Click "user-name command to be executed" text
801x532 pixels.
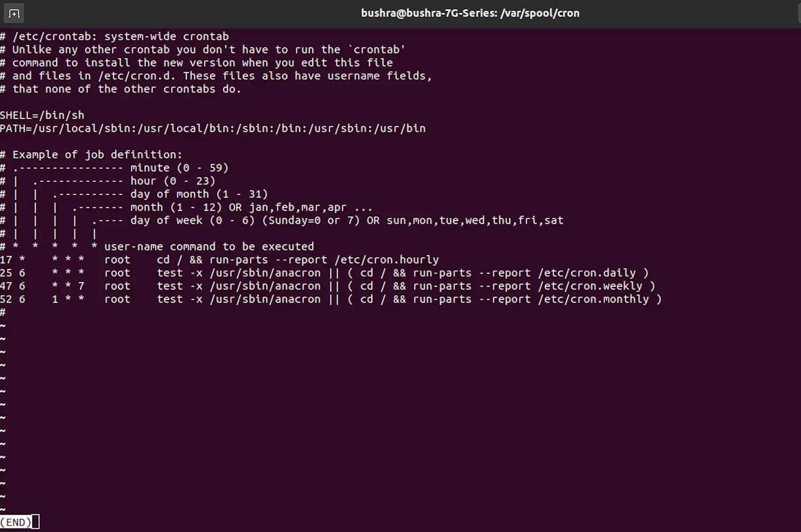pyautogui.click(x=209, y=247)
